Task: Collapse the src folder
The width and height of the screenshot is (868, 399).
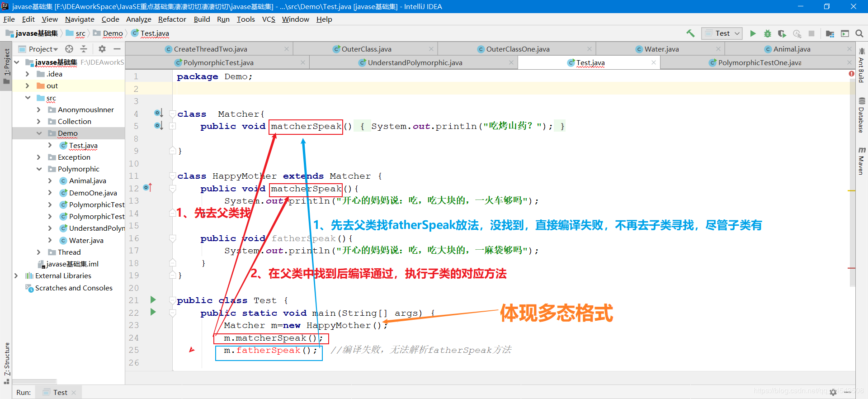Action: click(x=28, y=98)
